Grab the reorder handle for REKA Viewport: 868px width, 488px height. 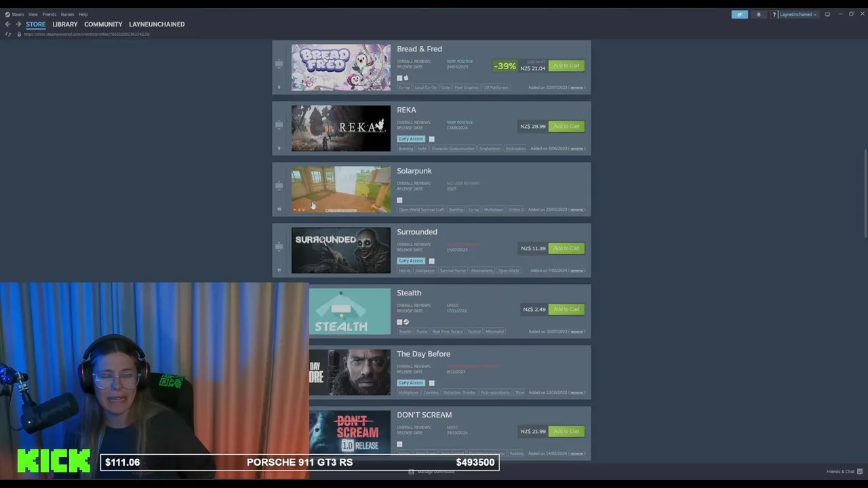279,125
